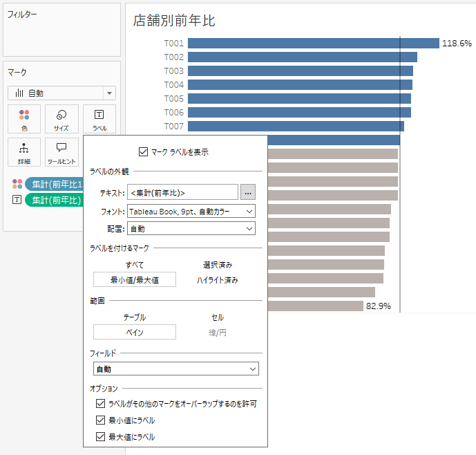This screenshot has height=455, width=476.
Task: Uncheck 最大値にラベル checkbox
Action: pyautogui.click(x=100, y=437)
